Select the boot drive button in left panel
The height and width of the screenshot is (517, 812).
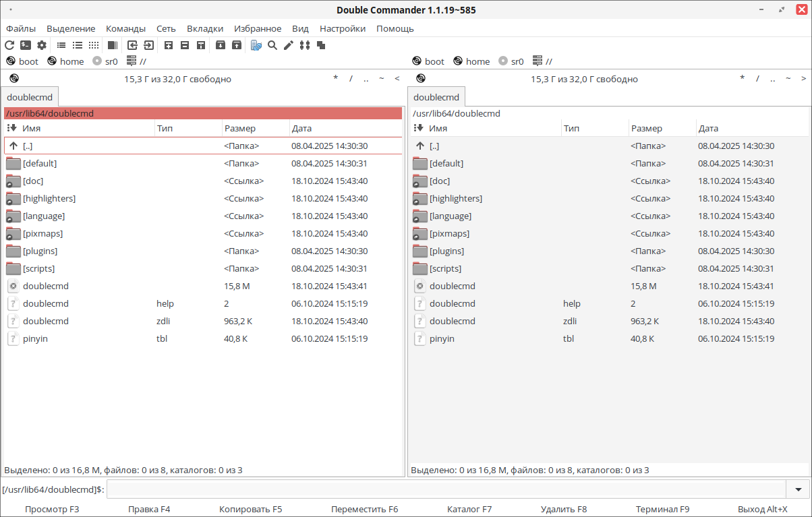coord(22,61)
